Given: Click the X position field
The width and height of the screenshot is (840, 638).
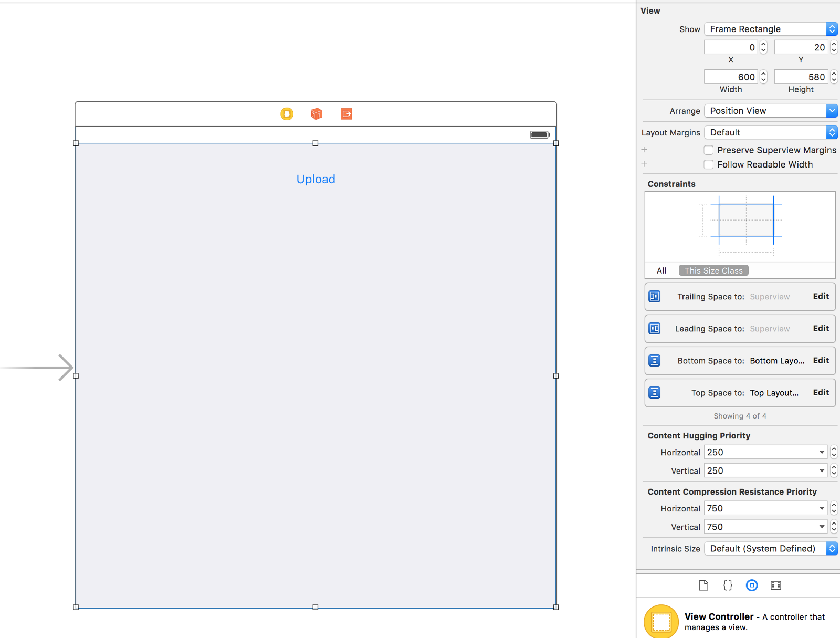Looking at the screenshot, I should pyautogui.click(x=731, y=47).
